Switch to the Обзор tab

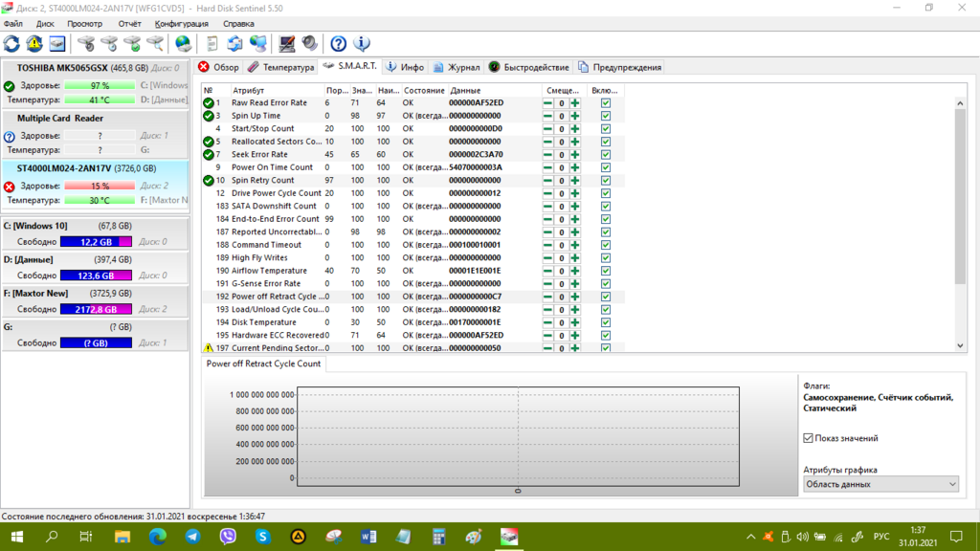tap(218, 68)
